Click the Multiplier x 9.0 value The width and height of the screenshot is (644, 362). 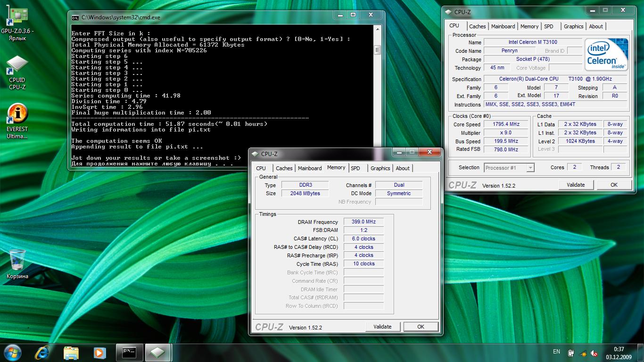point(506,133)
